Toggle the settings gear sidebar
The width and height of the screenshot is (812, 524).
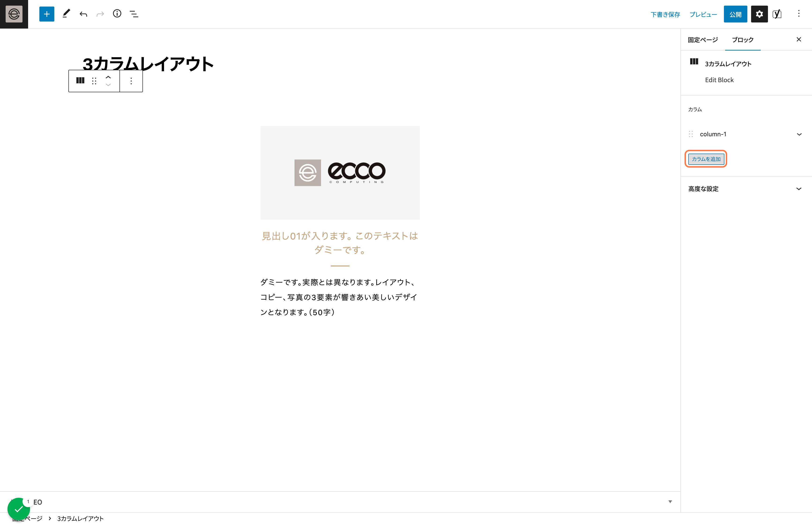click(x=759, y=14)
